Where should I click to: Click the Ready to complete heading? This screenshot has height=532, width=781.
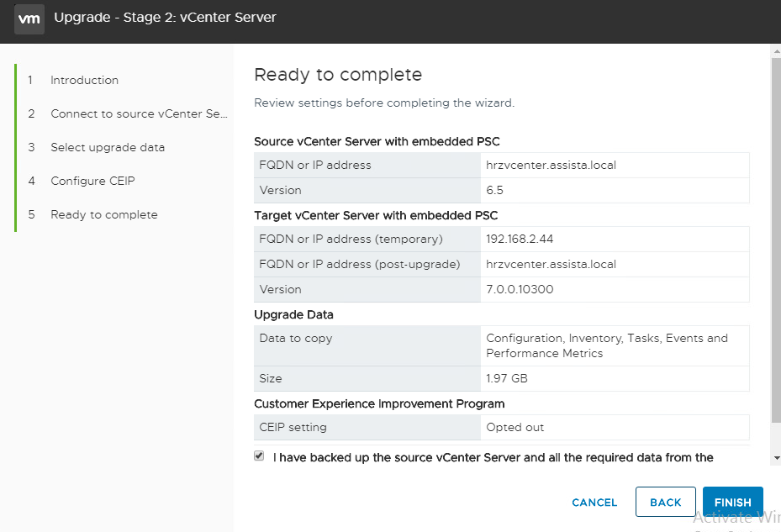pyautogui.click(x=338, y=75)
